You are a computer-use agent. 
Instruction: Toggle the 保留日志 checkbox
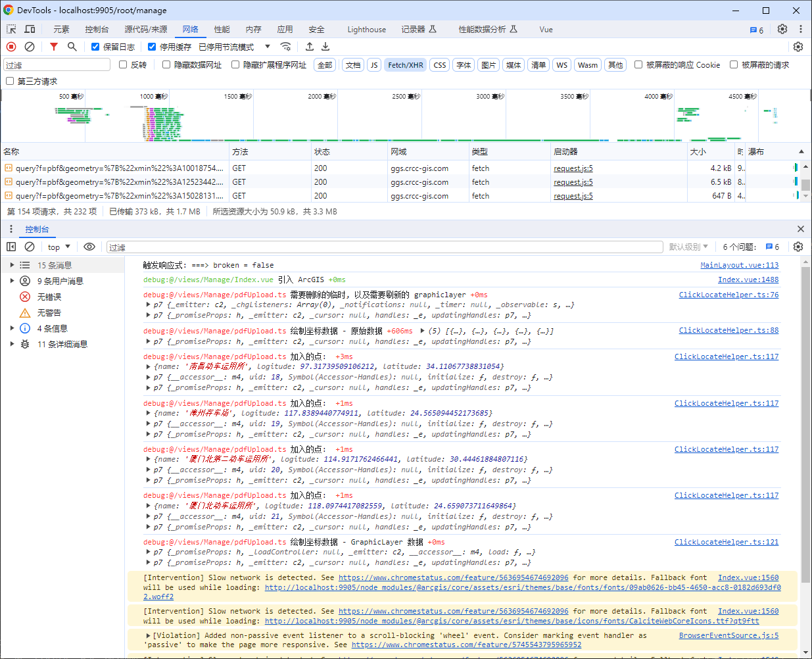[x=95, y=47]
